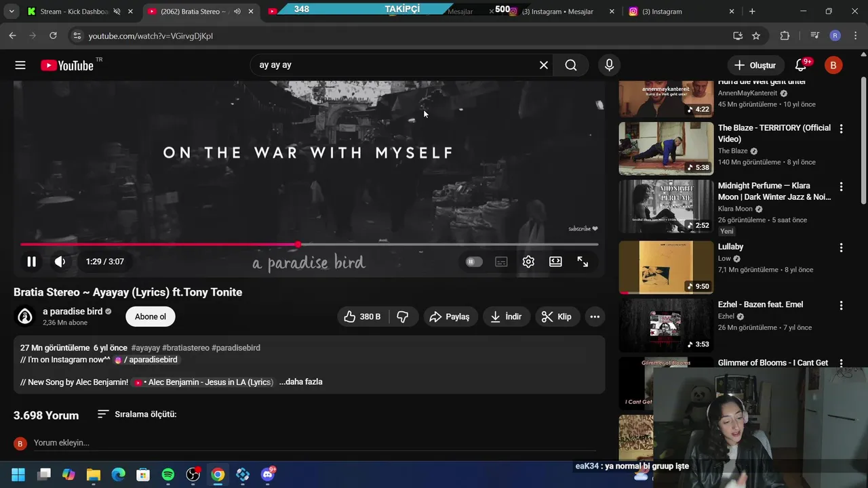Viewport: 868px width, 488px height.
Task: Open the Chrome three-dot menu
Action: point(854,35)
